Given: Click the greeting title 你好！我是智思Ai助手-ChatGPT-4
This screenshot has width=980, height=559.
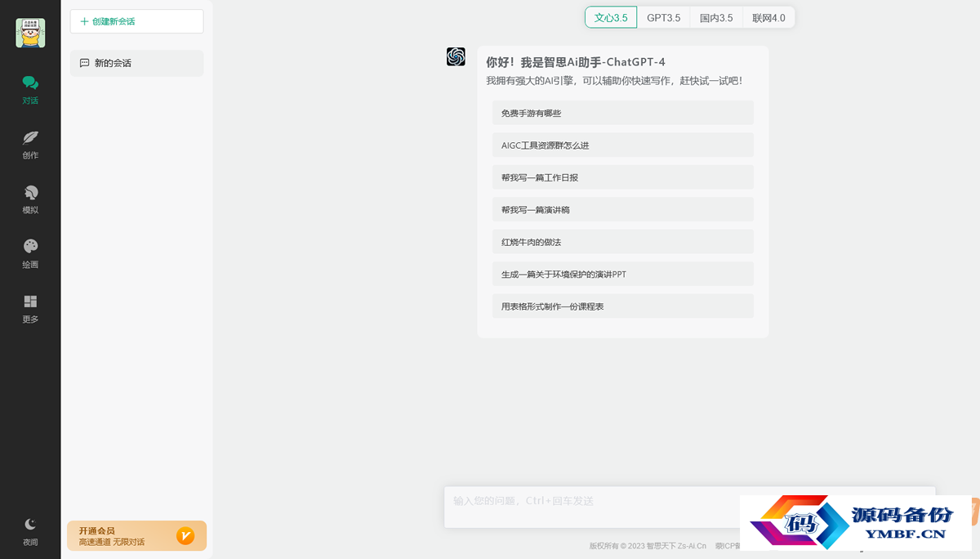Looking at the screenshot, I should (x=576, y=62).
